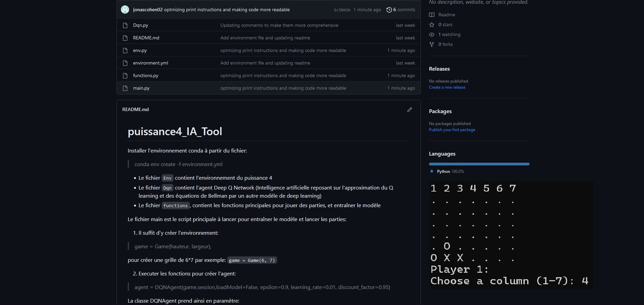Viewport: 644px width, 305px height.
Task: Open the Dqn.py file
Action: [x=141, y=25]
